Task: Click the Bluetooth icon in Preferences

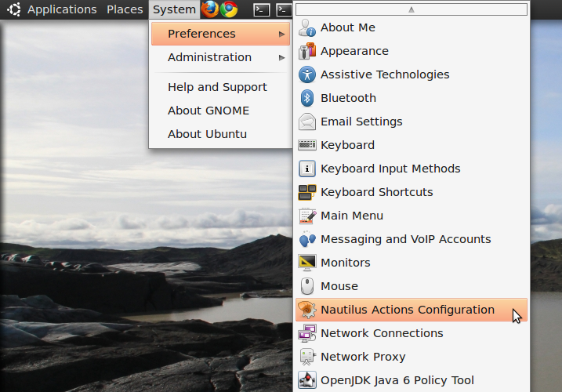Action: click(x=307, y=98)
